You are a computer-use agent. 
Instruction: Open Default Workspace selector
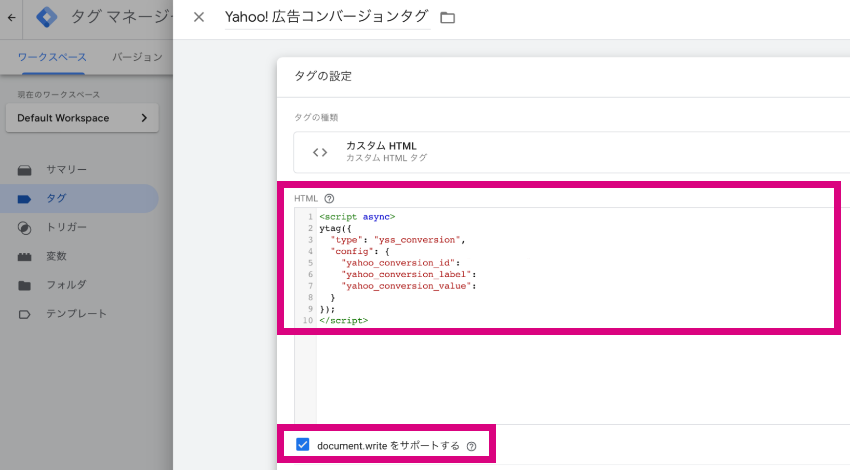click(82, 118)
